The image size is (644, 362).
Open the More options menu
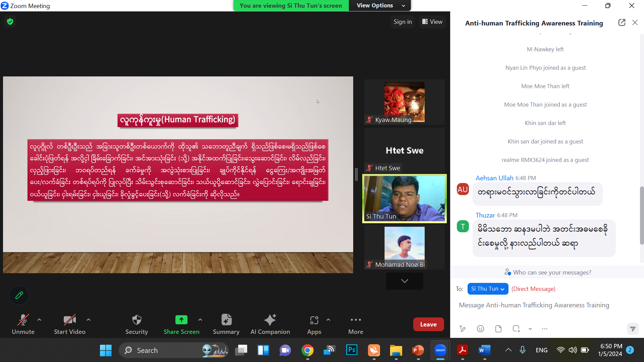(356, 324)
